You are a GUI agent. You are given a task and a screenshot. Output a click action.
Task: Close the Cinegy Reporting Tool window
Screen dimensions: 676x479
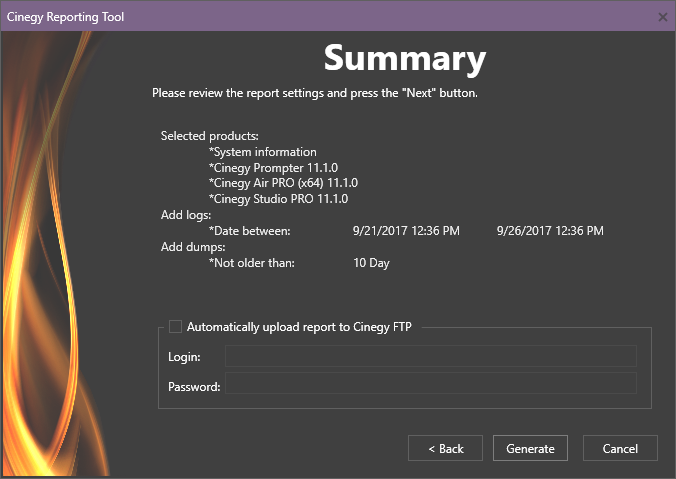[663, 17]
